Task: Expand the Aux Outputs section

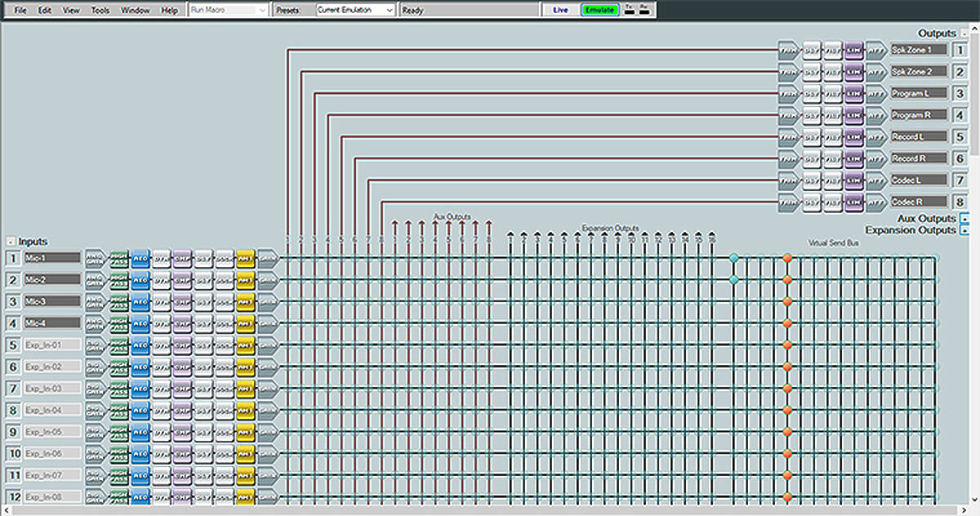Action: point(964,219)
